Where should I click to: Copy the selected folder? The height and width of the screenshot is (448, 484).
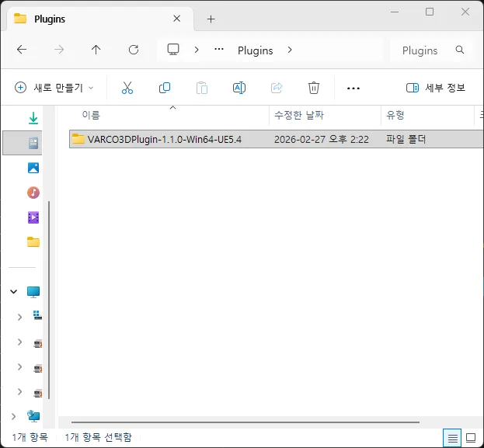point(165,88)
